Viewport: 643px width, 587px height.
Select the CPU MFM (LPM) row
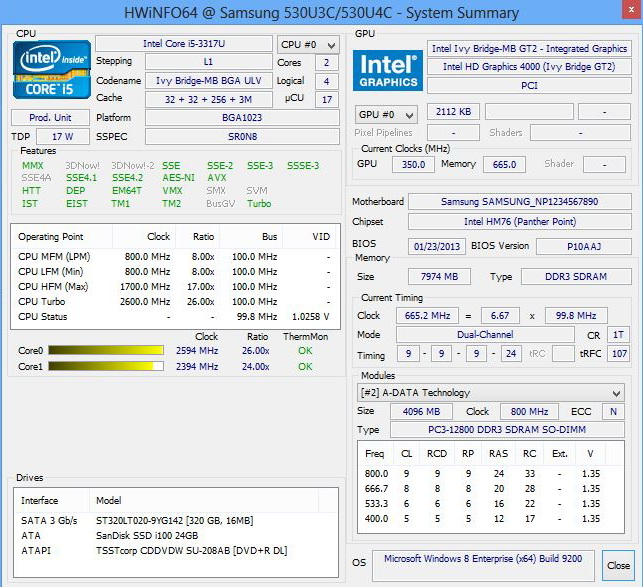pyautogui.click(x=175, y=257)
